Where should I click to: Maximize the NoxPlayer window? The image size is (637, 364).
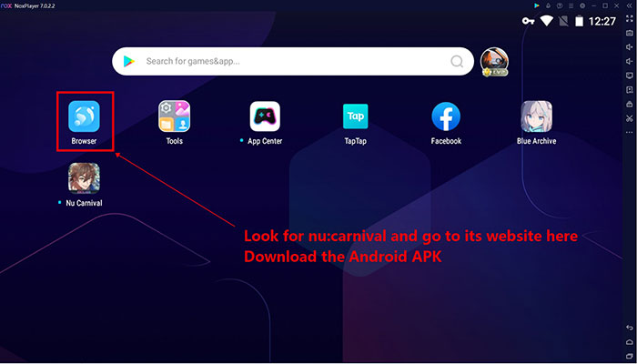(x=605, y=5)
